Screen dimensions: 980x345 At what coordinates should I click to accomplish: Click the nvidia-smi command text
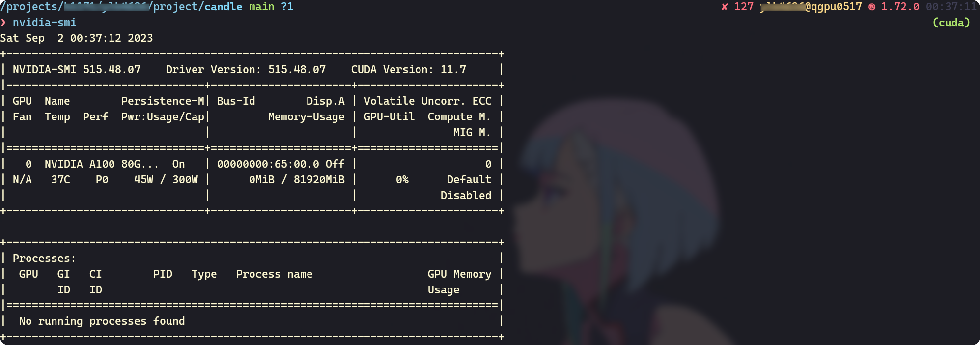[x=45, y=23]
